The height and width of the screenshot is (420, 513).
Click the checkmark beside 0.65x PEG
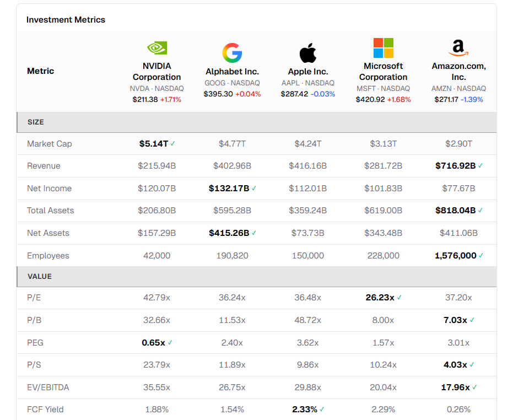170,343
